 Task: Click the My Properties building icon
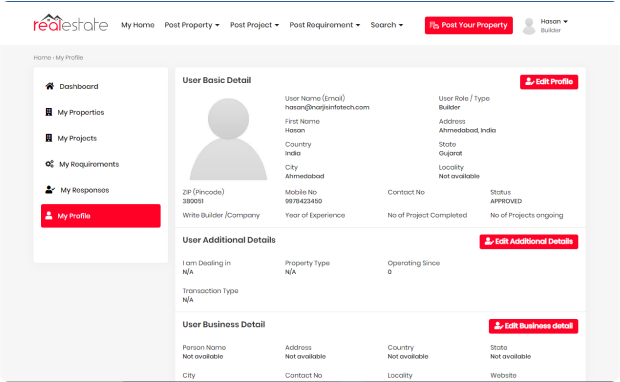tap(49, 112)
